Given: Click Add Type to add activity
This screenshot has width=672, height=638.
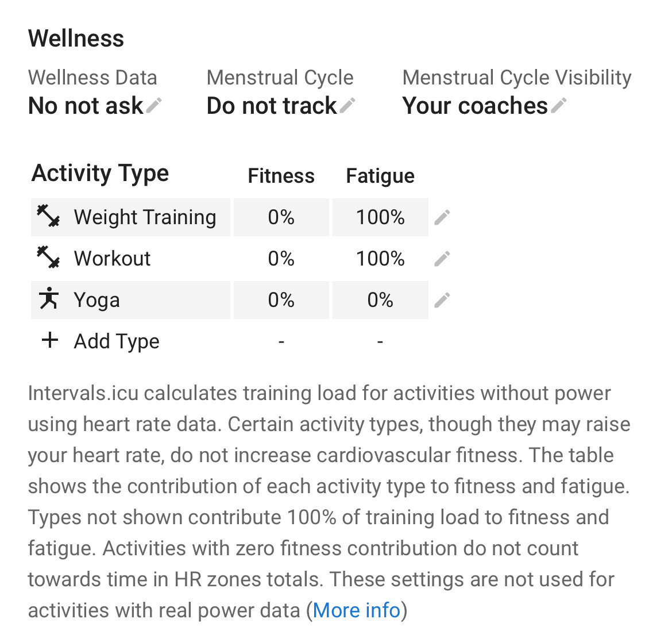Looking at the screenshot, I should click(x=117, y=341).
